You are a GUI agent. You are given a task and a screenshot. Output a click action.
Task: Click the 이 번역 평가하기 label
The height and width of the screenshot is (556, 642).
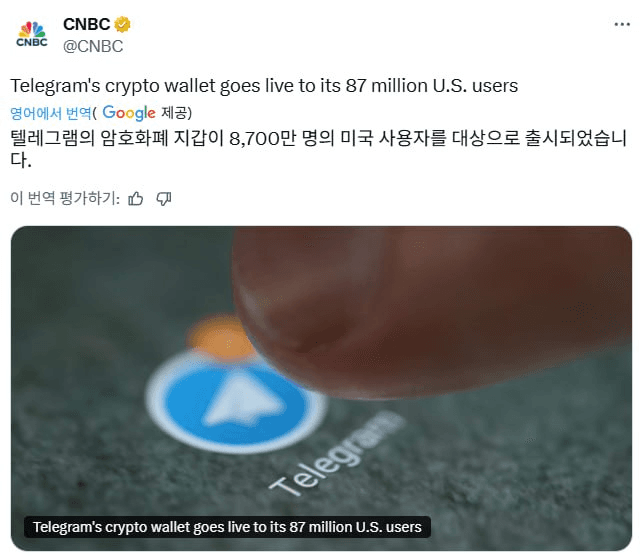click(x=65, y=198)
